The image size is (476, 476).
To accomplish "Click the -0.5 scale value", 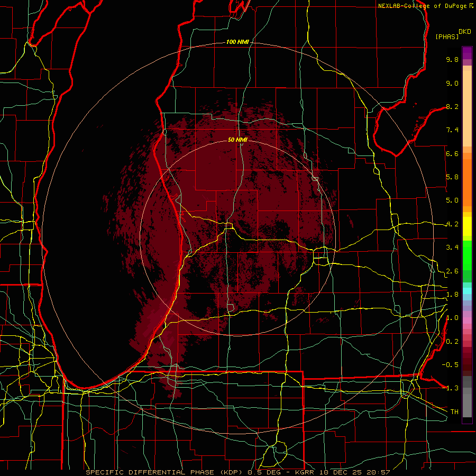I will coord(450,364).
